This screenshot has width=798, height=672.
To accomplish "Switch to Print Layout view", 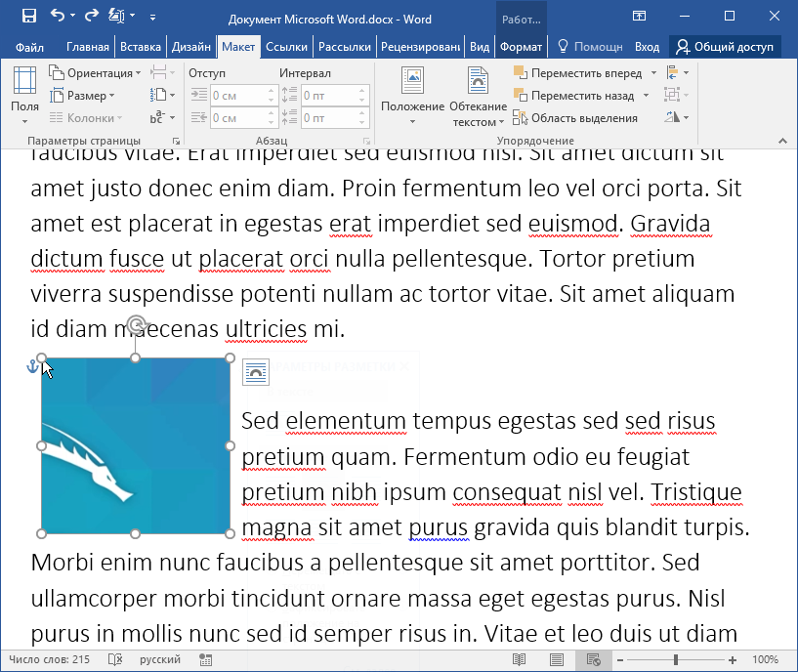I will point(557,660).
